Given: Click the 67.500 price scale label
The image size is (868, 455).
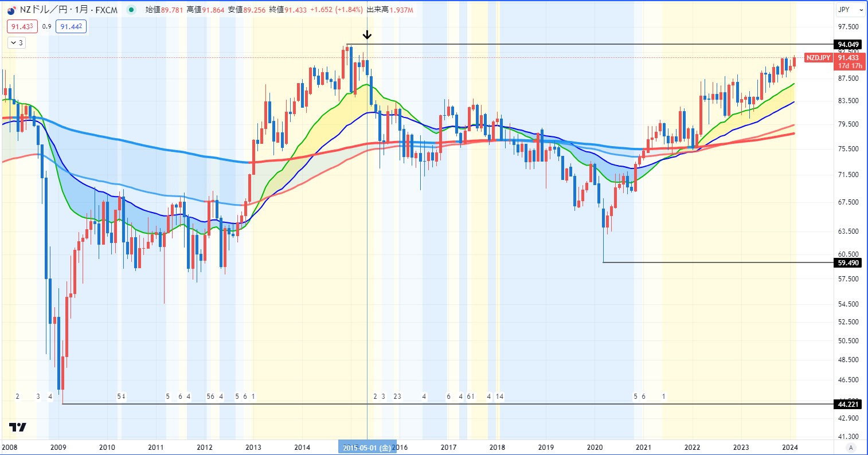Looking at the screenshot, I should pyautogui.click(x=848, y=202).
